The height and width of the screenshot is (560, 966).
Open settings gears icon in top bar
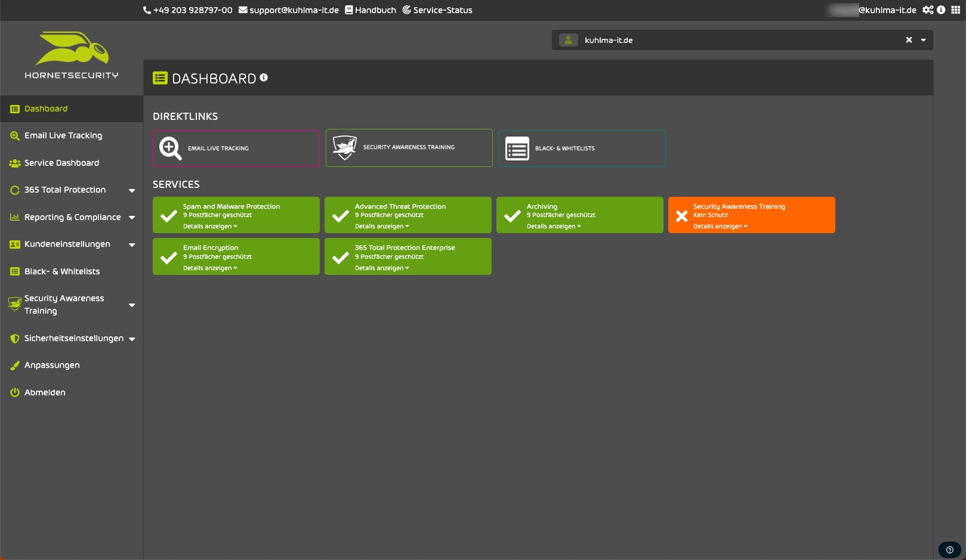coord(928,10)
